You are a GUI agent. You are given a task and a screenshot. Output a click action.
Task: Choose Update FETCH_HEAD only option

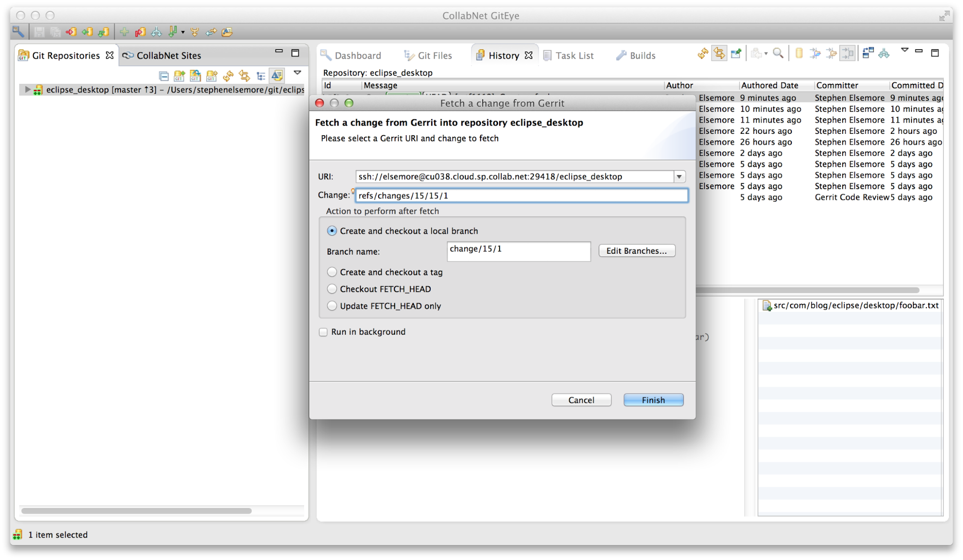tap(332, 306)
